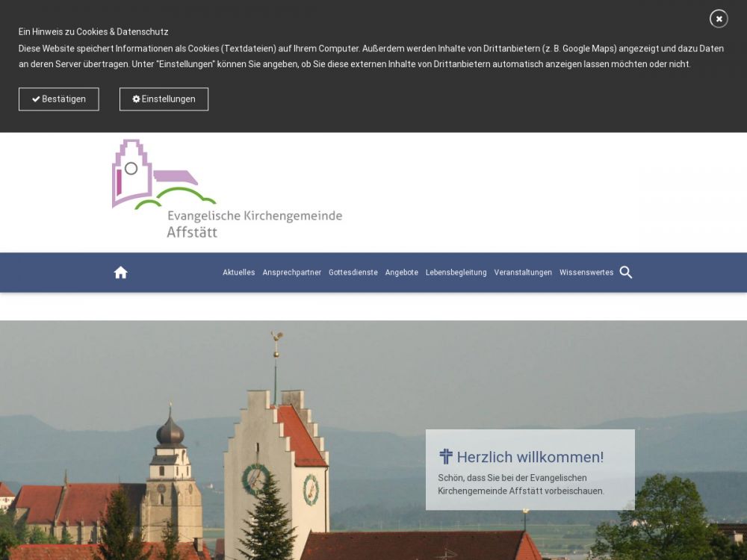Expand the Angebote menu

(x=401, y=273)
